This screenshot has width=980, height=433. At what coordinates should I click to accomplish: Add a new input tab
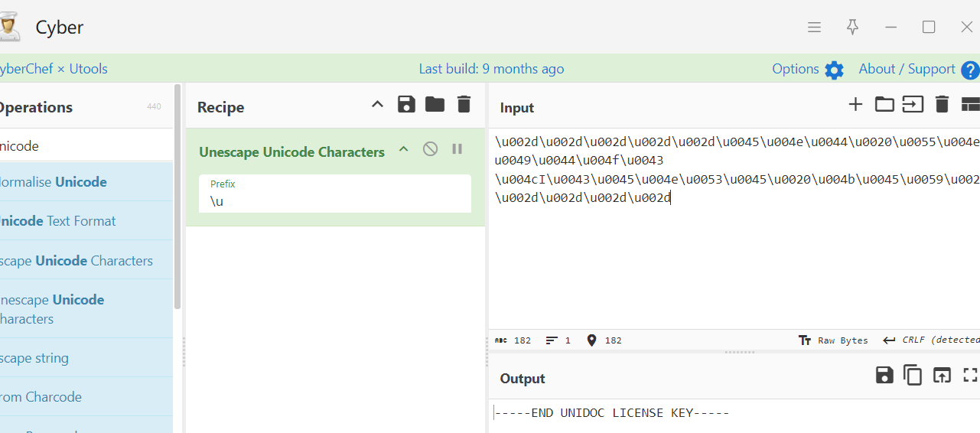tap(855, 105)
